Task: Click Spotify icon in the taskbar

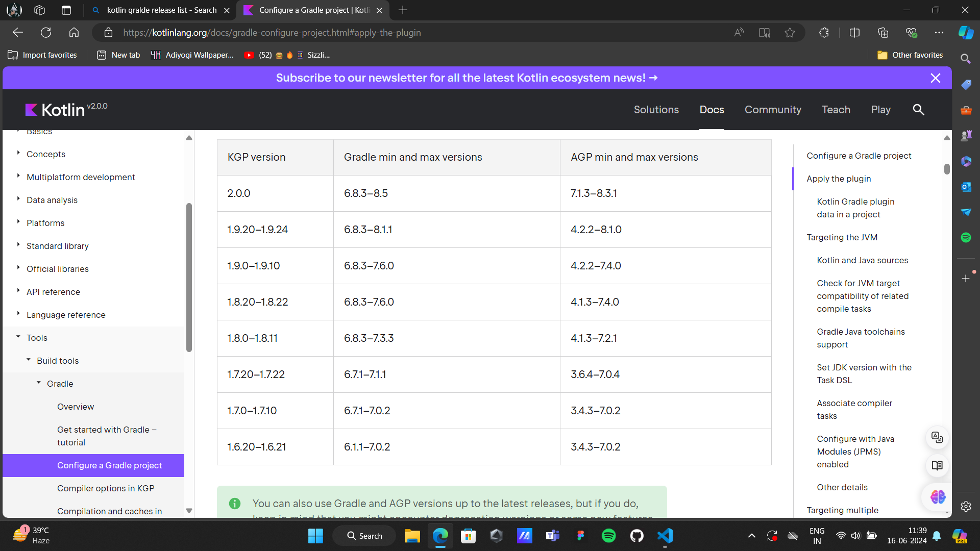Action: coord(608,536)
